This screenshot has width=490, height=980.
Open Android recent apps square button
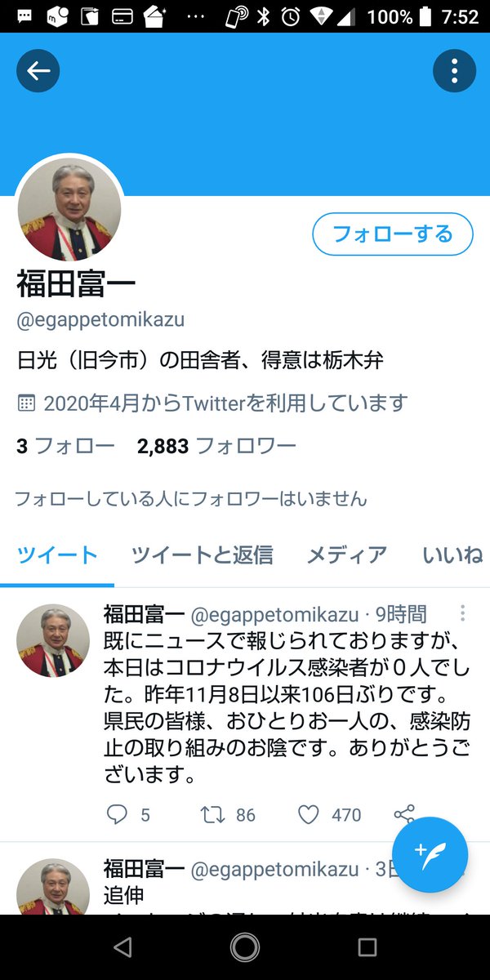point(367,947)
